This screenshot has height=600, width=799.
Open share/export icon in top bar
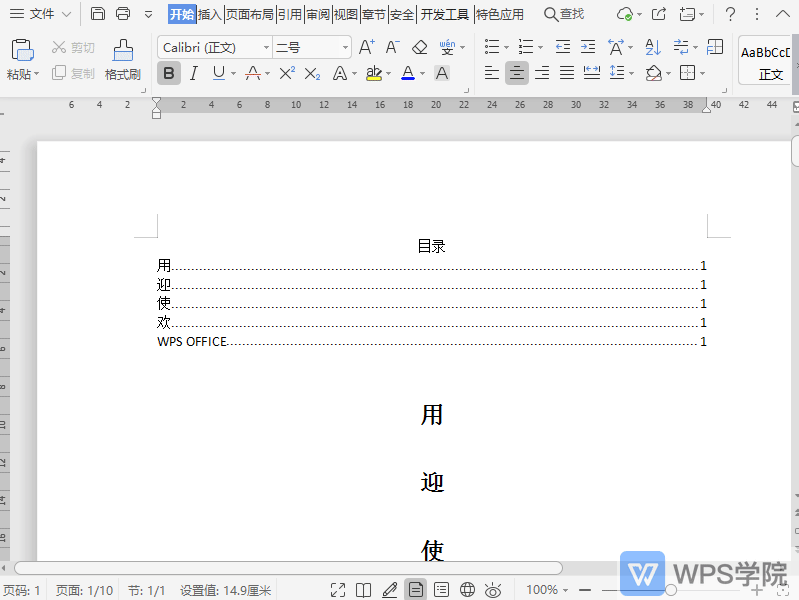pyautogui.click(x=658, y=14)
